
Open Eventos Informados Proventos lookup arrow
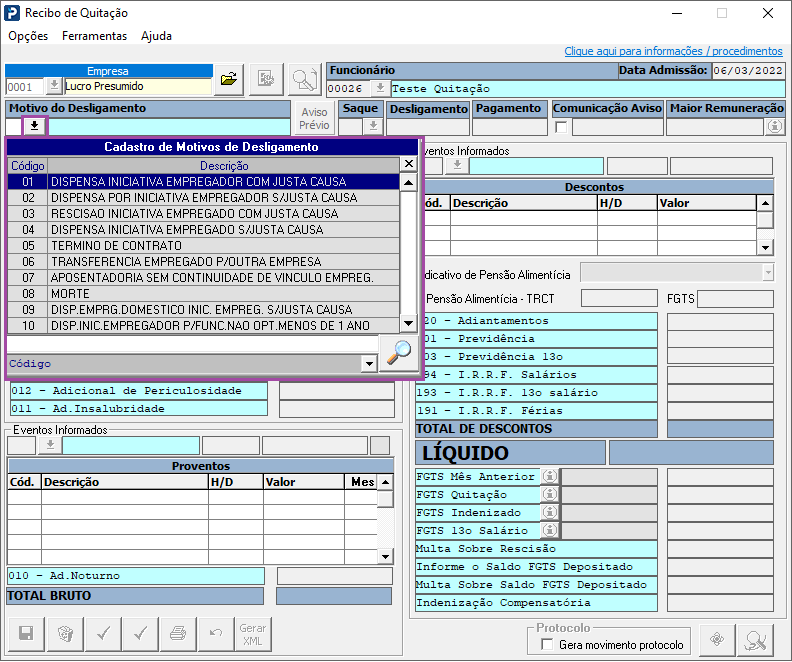(50, 445)
